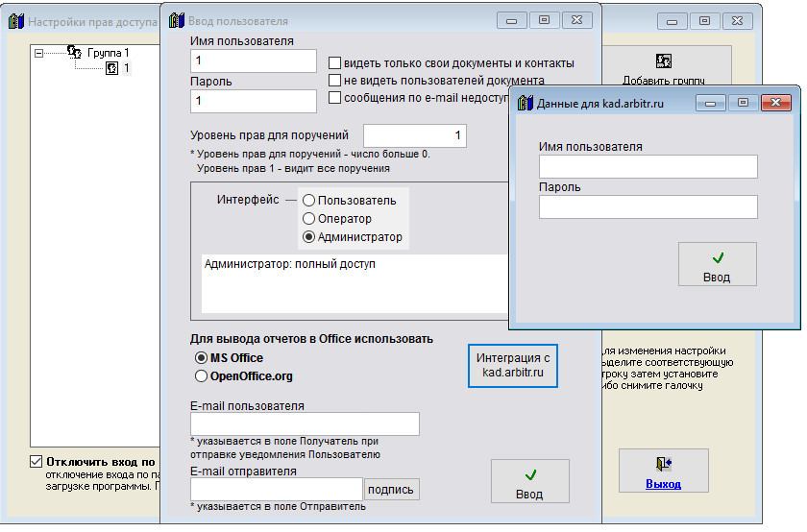
Task: Minimize the Ввод пользователя window
Action: 511,20
